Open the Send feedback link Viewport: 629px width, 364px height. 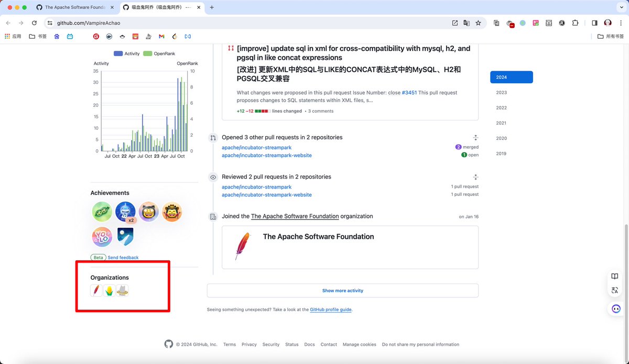[123, 258]
